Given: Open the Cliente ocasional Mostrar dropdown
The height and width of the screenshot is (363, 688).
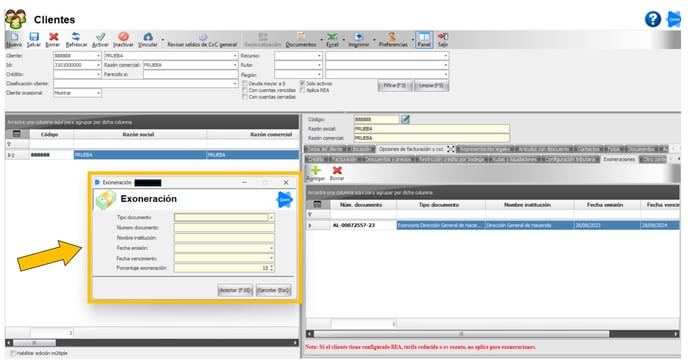Looking at the screenshot, I should [x=98, y=93].
